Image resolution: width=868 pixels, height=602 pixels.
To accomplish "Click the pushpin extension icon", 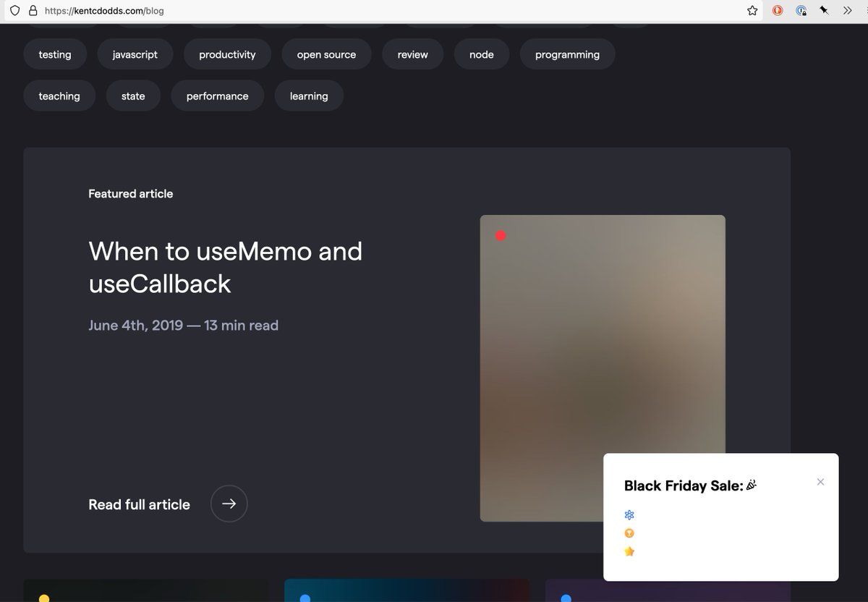I will [824, 11].
